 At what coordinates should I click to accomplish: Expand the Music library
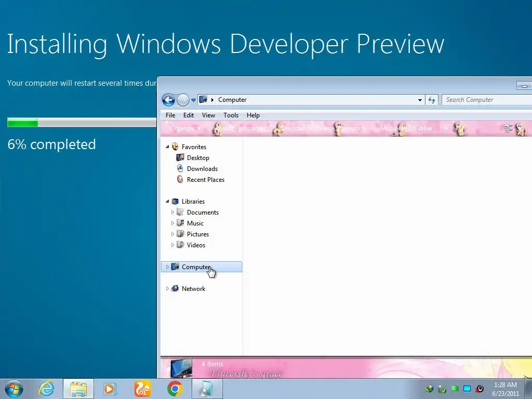point(172,223)
